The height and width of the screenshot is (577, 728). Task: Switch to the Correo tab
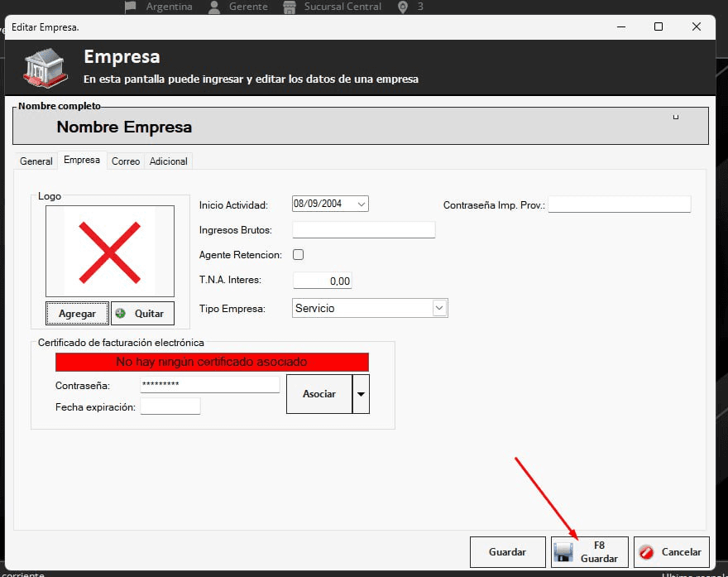click(126, 161)
